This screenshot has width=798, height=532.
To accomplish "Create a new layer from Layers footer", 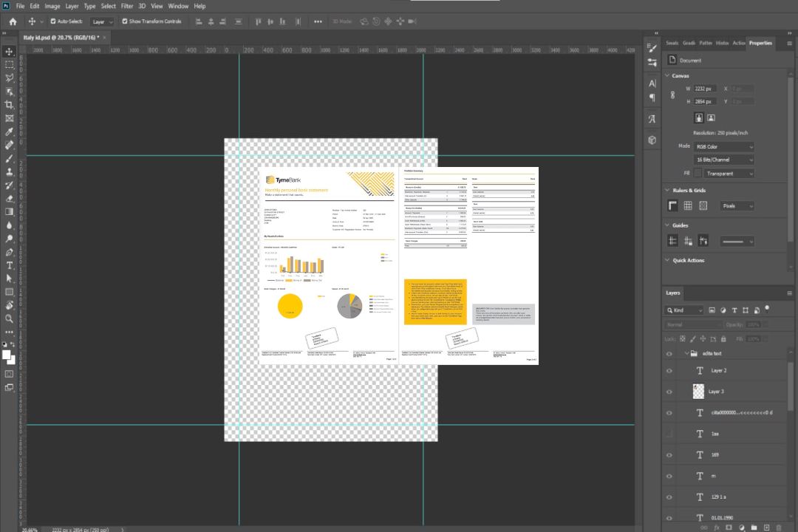I will 766,528.
